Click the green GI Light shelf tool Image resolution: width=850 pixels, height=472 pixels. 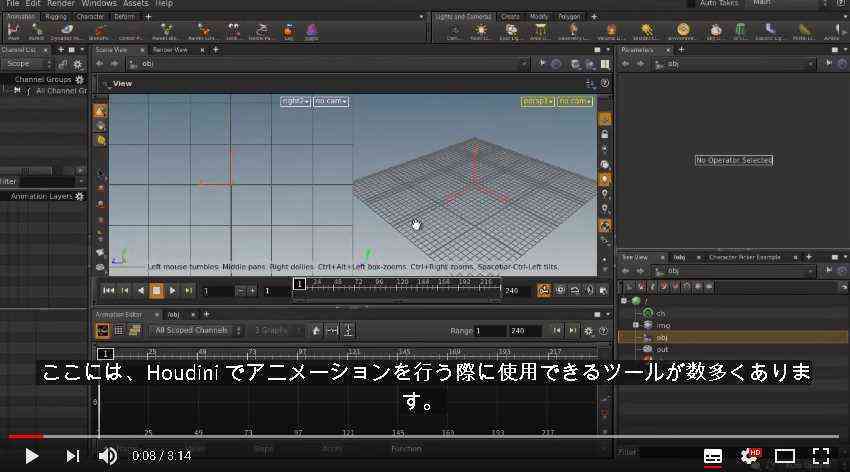740,31
